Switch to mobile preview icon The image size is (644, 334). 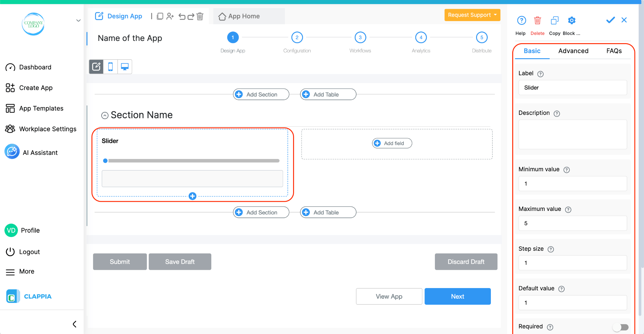(x=110, y=67)
